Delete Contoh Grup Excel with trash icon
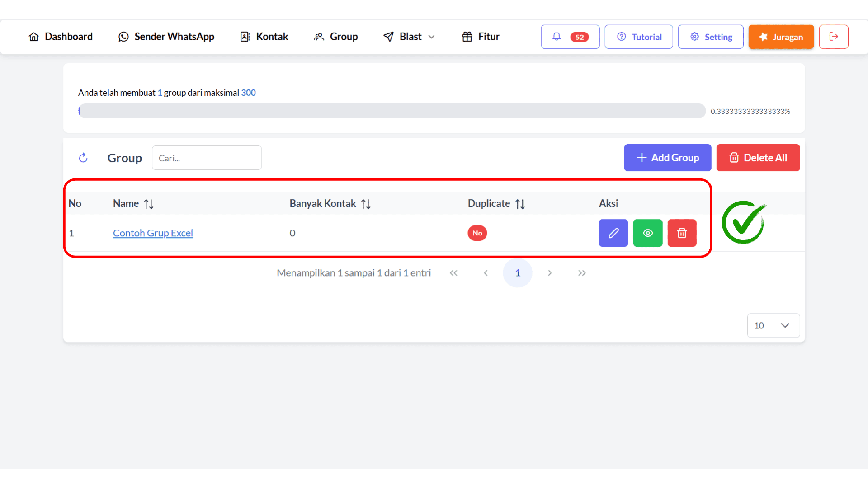The width and height of the screenshot is (868, 488). [682, 233]
